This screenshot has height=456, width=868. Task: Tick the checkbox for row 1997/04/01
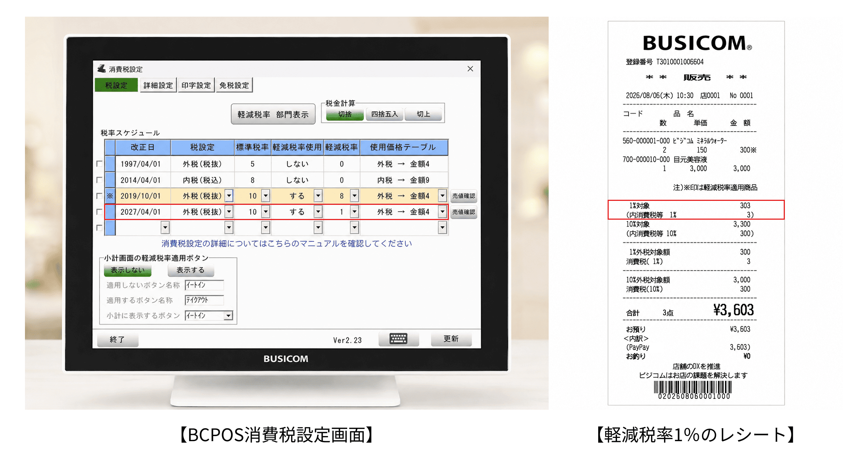[99, 164]
